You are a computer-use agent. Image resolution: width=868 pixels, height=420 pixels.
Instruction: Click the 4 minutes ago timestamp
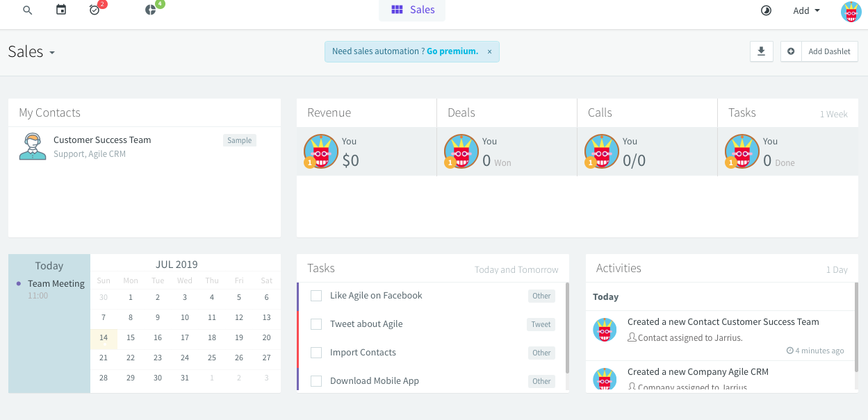tap(815, 351)
